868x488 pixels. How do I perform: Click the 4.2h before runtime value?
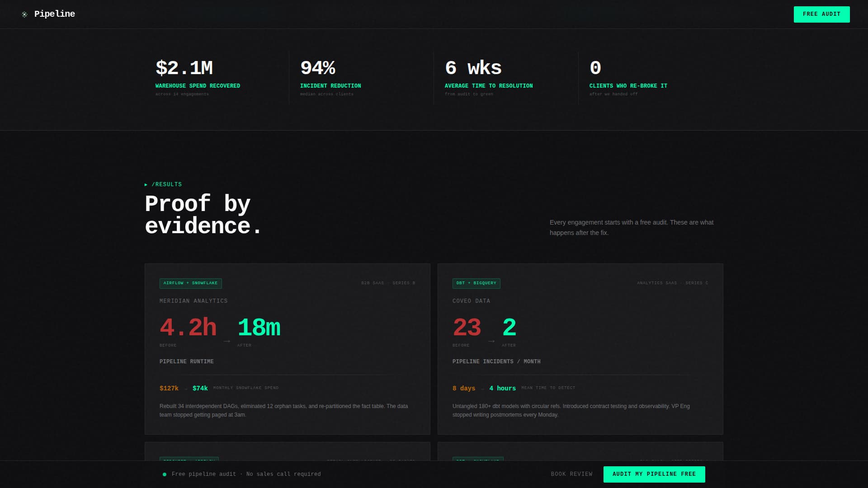[188, 328]
